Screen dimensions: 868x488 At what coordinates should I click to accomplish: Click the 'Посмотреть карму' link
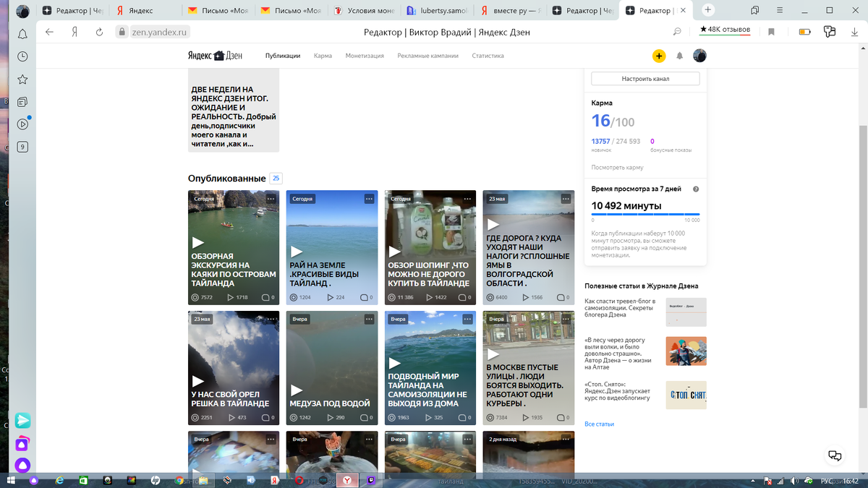[x=617, y=167]
